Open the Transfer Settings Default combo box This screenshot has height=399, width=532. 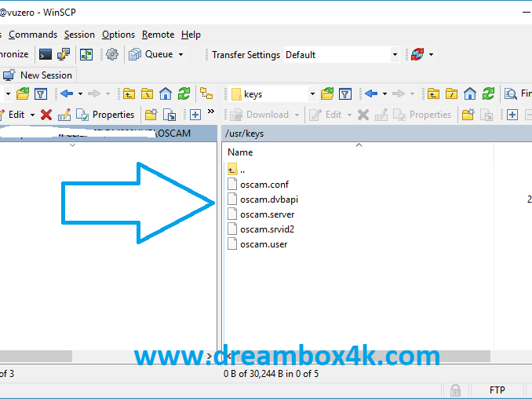coord(341,55)
